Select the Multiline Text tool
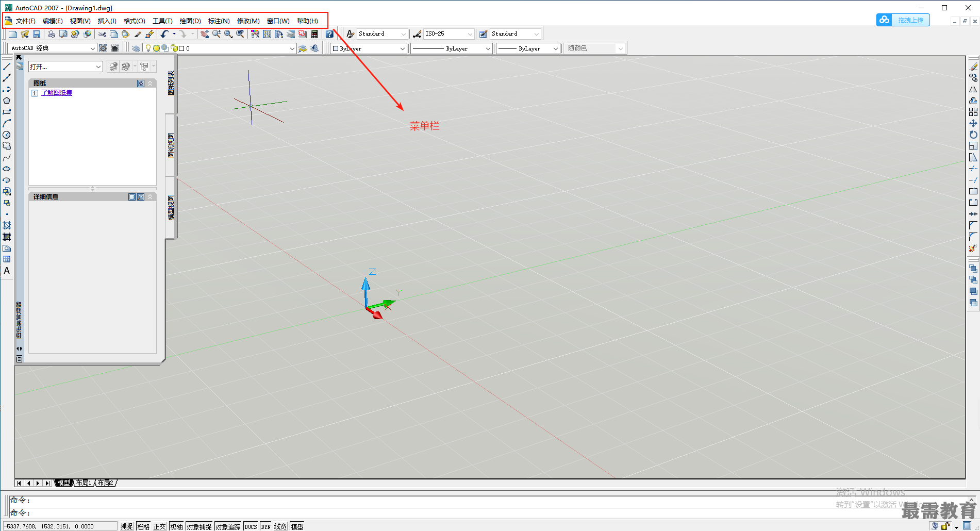The image size is (980, 531). 7,271
